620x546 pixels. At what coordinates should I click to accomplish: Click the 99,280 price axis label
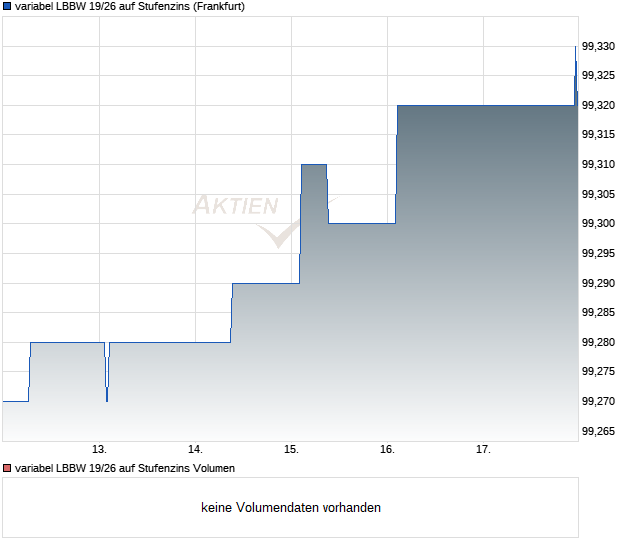coord(598,342)
